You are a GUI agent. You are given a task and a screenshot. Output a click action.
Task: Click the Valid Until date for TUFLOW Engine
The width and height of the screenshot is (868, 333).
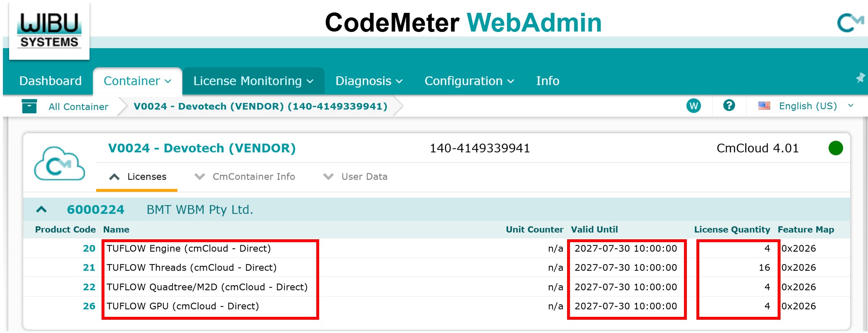click(x=626, y=248)
